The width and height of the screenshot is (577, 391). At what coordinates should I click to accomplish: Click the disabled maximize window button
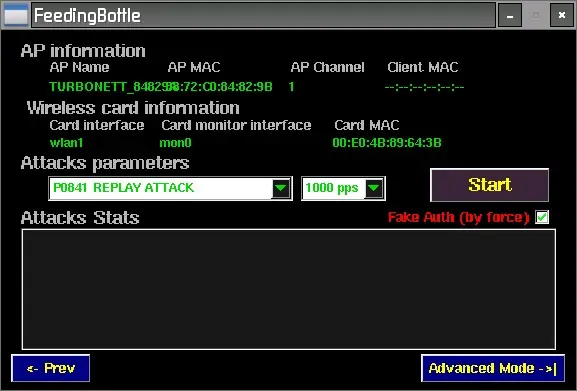tap(536, 15)
